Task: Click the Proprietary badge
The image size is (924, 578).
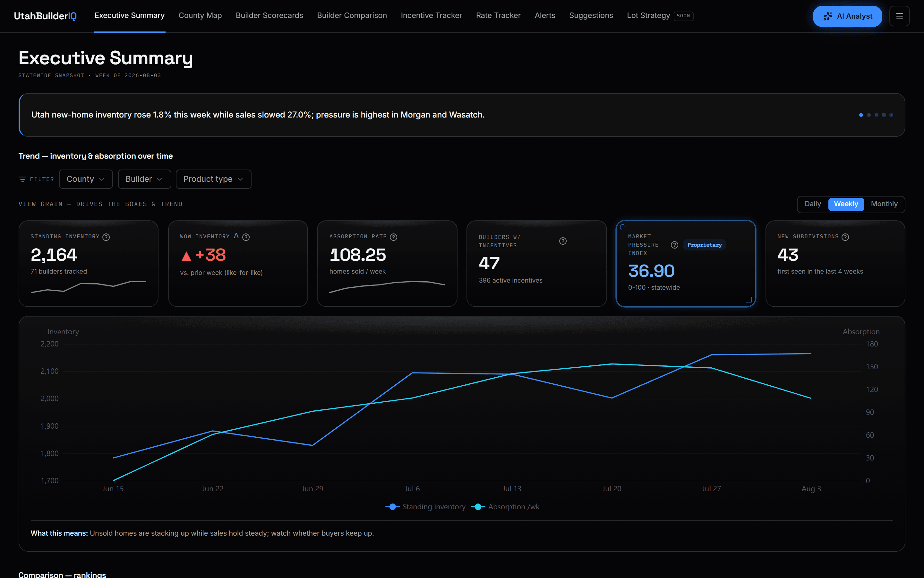Action: coord(705,245)
